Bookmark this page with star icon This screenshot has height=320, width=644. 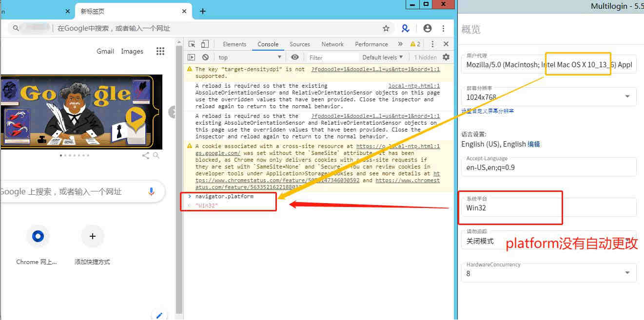click(x=386, y=28)
